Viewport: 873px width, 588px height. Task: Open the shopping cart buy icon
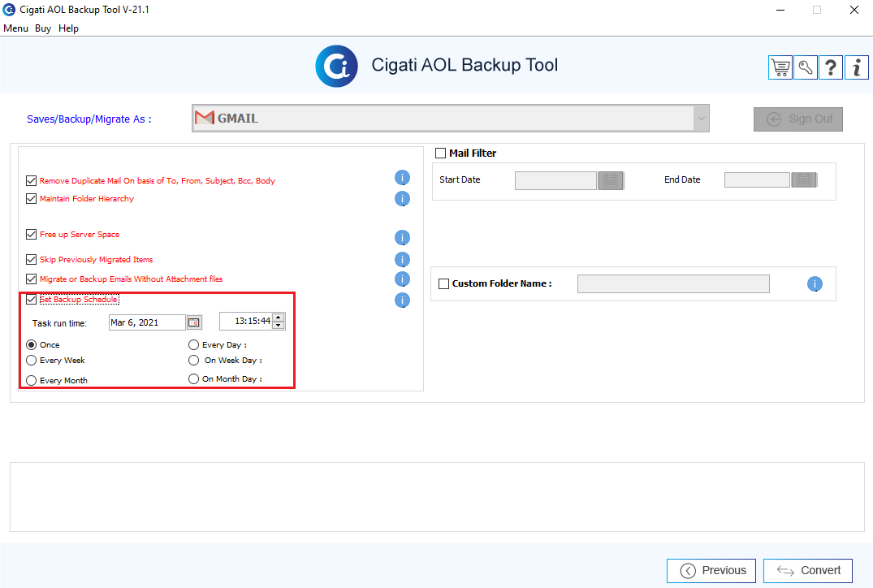tap(780, 68)
